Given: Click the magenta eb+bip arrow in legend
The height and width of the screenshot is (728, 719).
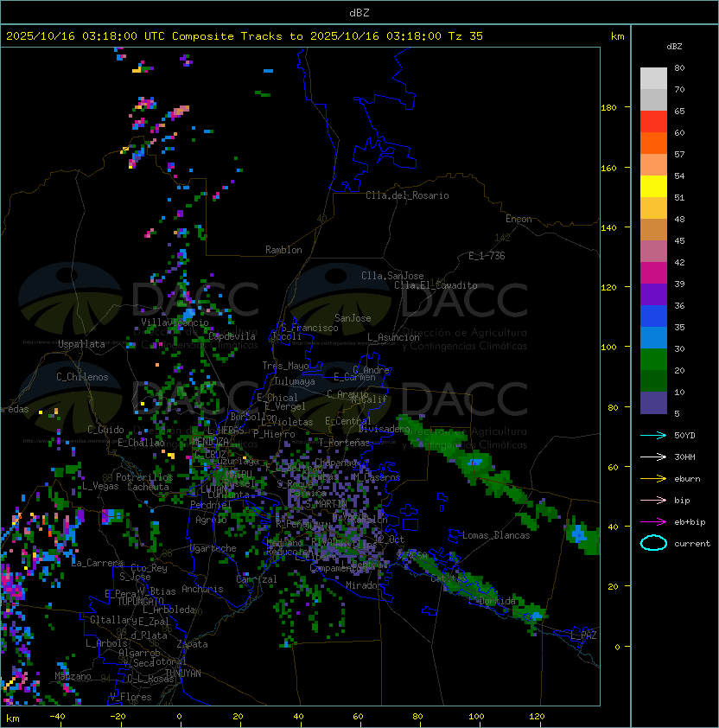Looking at the screenshot, I should [653, 522].
